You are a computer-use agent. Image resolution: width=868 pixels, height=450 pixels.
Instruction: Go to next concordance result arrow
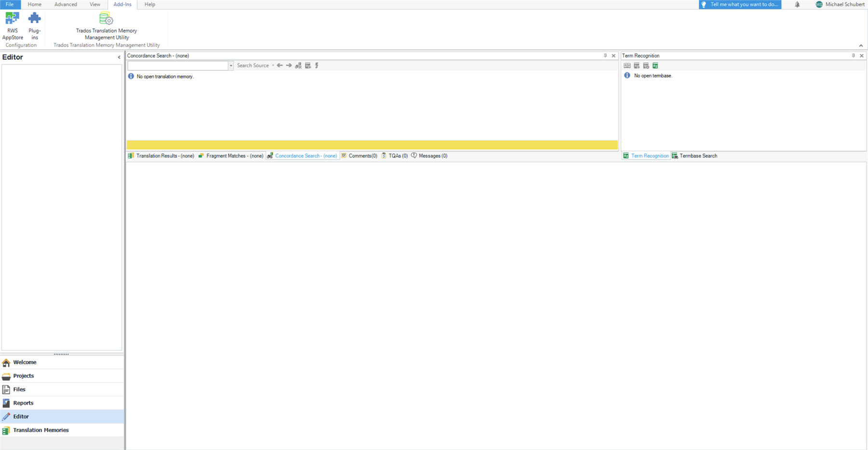(x=289, y=66)
